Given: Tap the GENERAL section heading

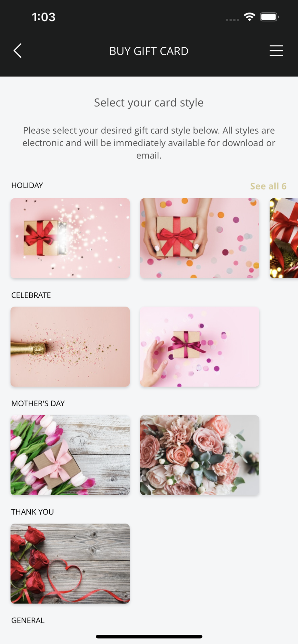Looking at the screenshot, I should coord(28,620).
